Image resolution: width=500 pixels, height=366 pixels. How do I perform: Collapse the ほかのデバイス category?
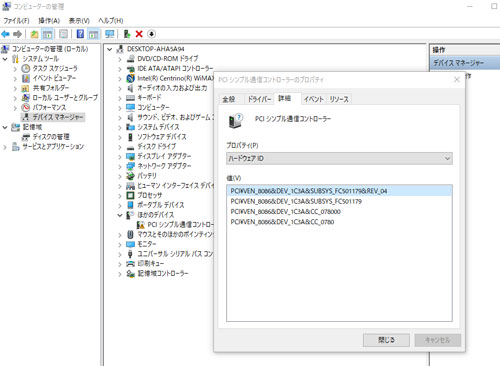(x=120, y=215)
